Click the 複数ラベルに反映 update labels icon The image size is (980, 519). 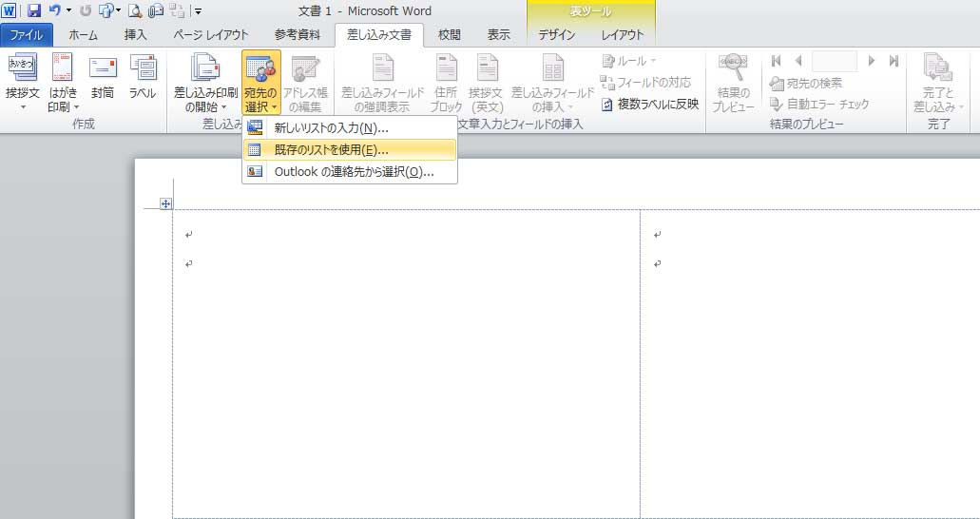pos(607,104)
